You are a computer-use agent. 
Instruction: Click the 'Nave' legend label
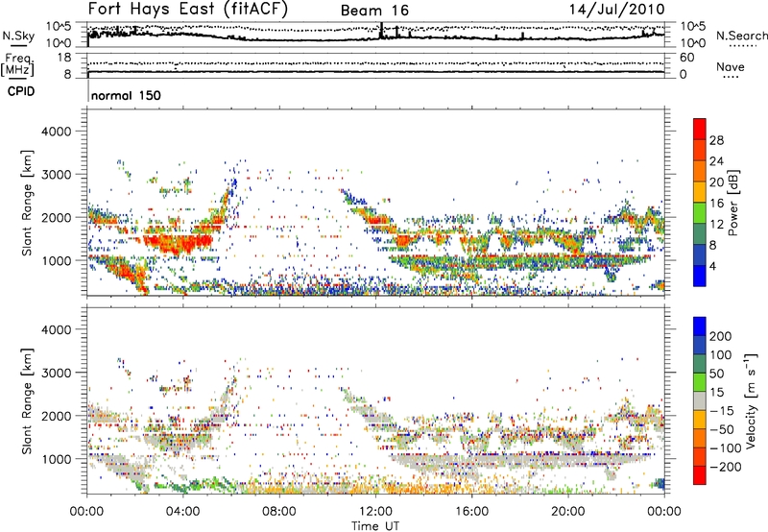tap(731, 66)
